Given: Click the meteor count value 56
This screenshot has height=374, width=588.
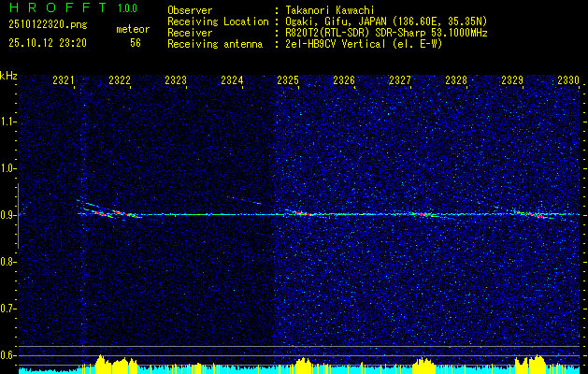Looking at the screenshot, I should [x=136, y=43].
